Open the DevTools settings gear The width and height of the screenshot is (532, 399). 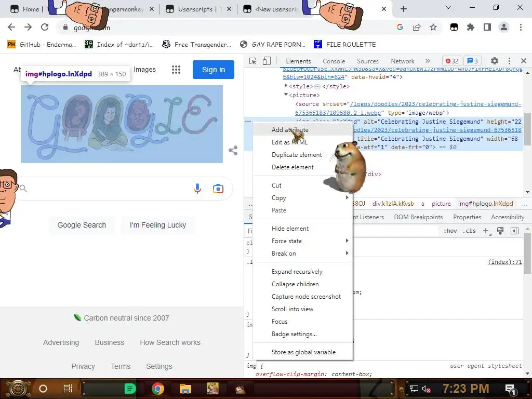point(495,61)
